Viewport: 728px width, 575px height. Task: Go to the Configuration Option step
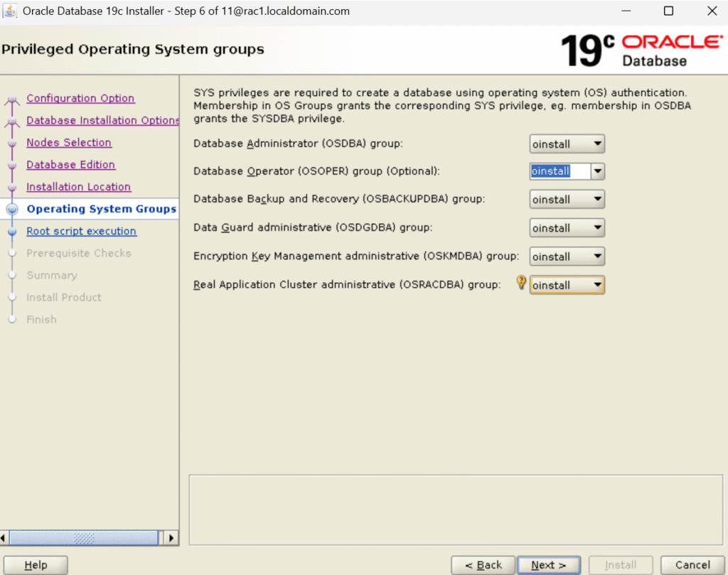pyautogui.click(x=80, y=99)
